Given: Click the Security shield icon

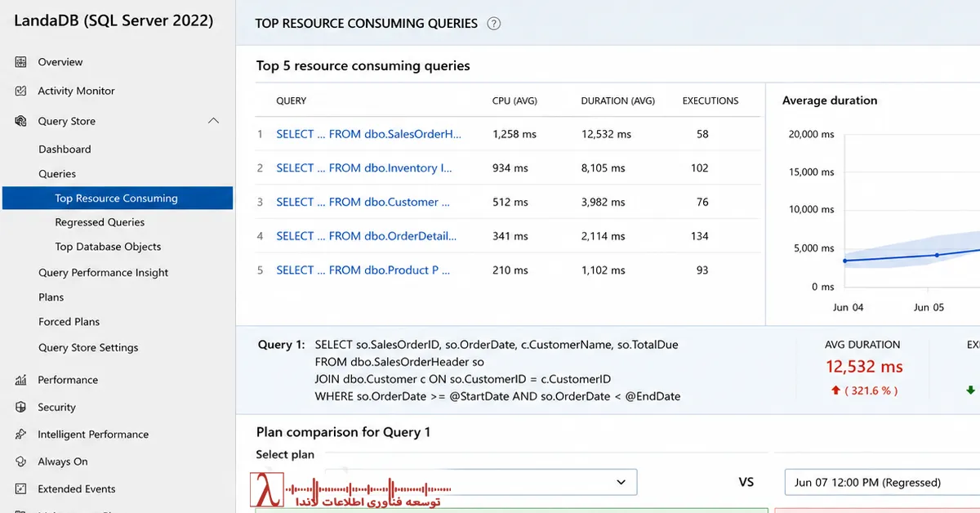Looking at the screenshot, I should (x=20, y=407).
